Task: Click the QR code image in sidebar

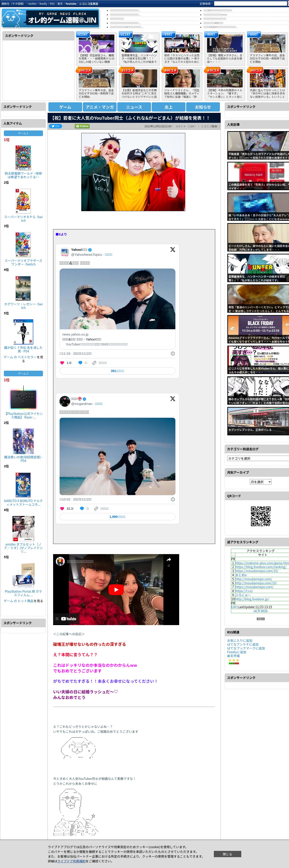Action: point(261,516)
